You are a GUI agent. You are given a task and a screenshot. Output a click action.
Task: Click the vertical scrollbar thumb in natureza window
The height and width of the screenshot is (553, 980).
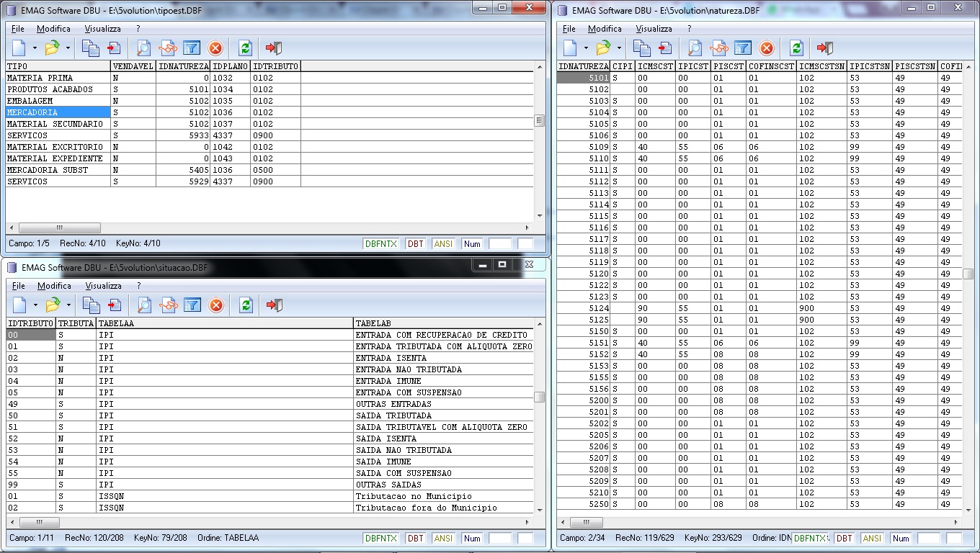click(x=968, y=274)
